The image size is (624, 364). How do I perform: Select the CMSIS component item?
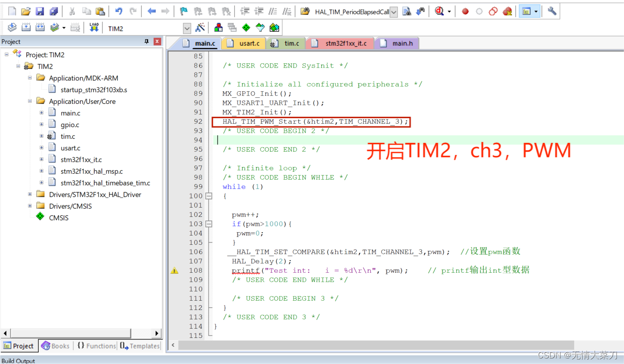coord(59,217)
